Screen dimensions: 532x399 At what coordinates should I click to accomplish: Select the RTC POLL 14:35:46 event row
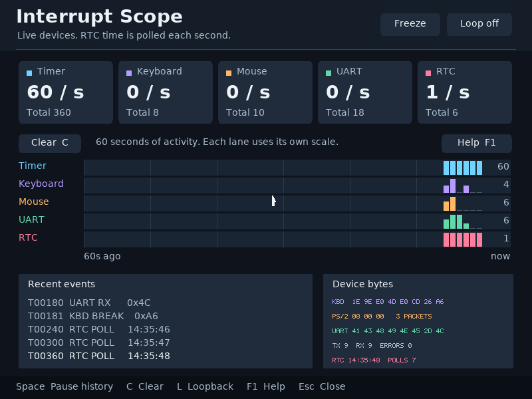tap(99, 329)
